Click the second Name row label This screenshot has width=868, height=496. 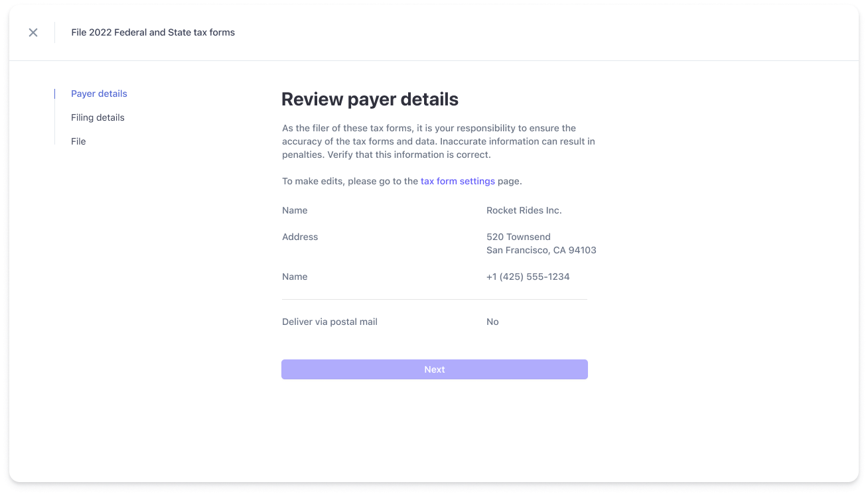295,277
